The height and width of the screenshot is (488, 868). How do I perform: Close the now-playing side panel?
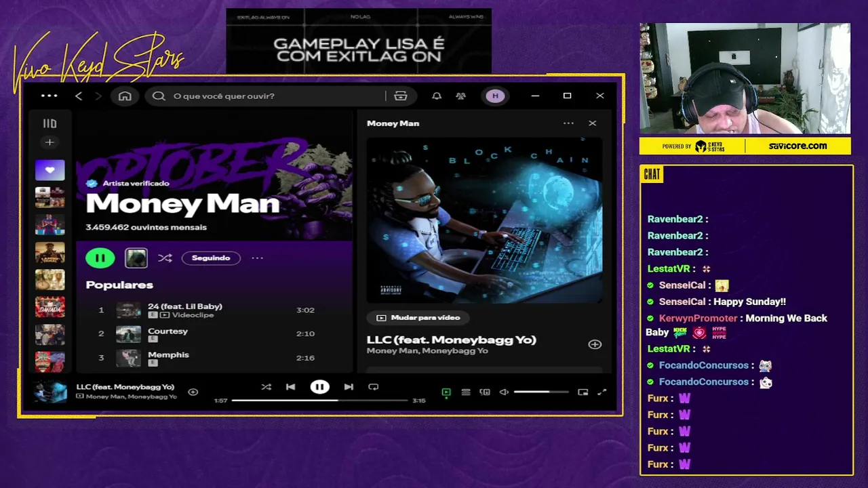[x=592, y=123]
